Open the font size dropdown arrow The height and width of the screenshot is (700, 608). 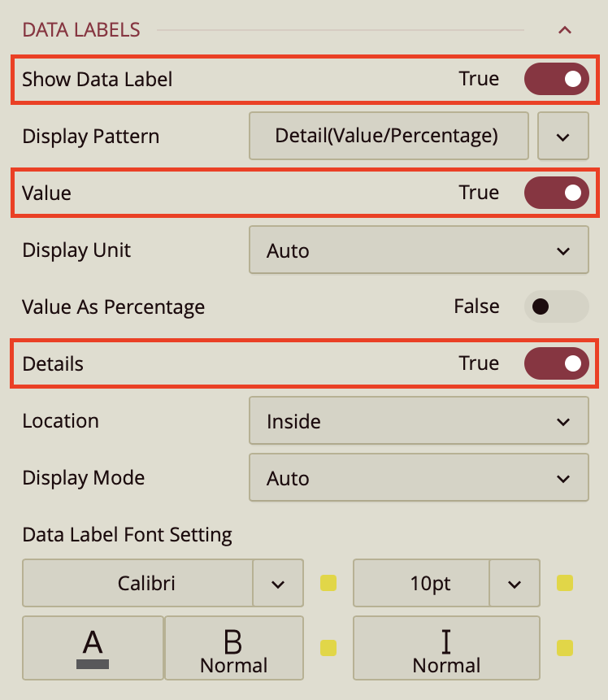click(515, 583)
